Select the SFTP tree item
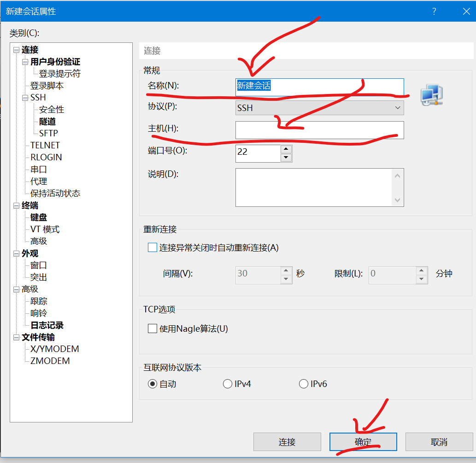 pos(48,134)
